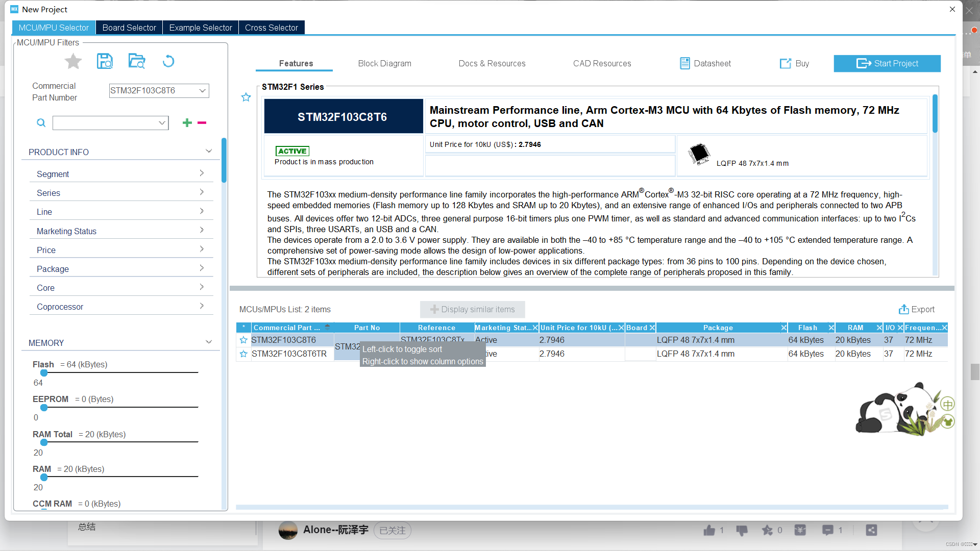Click the filters panel vertical scrollbar
The height and width of the screenshot is (551, 980).
click(224, 160)
